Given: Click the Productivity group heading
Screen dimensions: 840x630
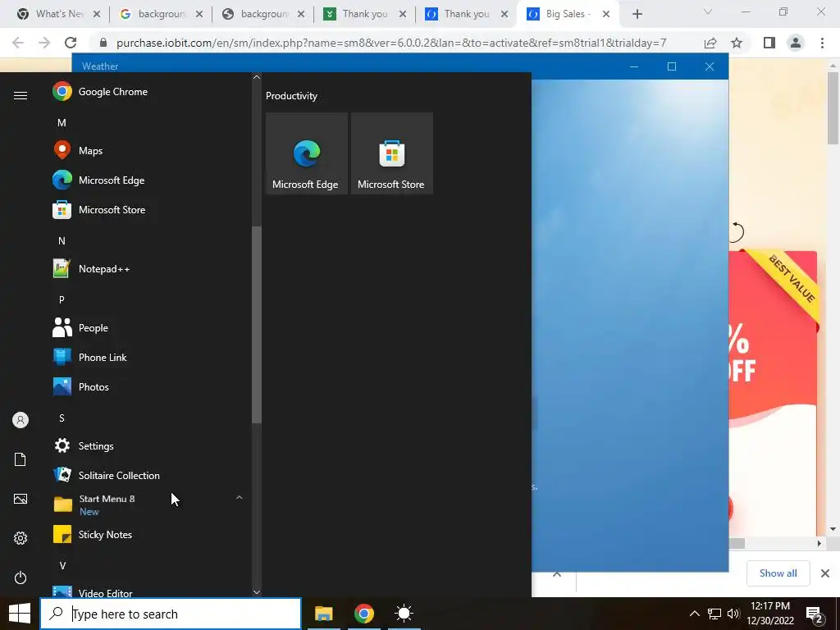Looking at the screenshot, I should (291, 96).
